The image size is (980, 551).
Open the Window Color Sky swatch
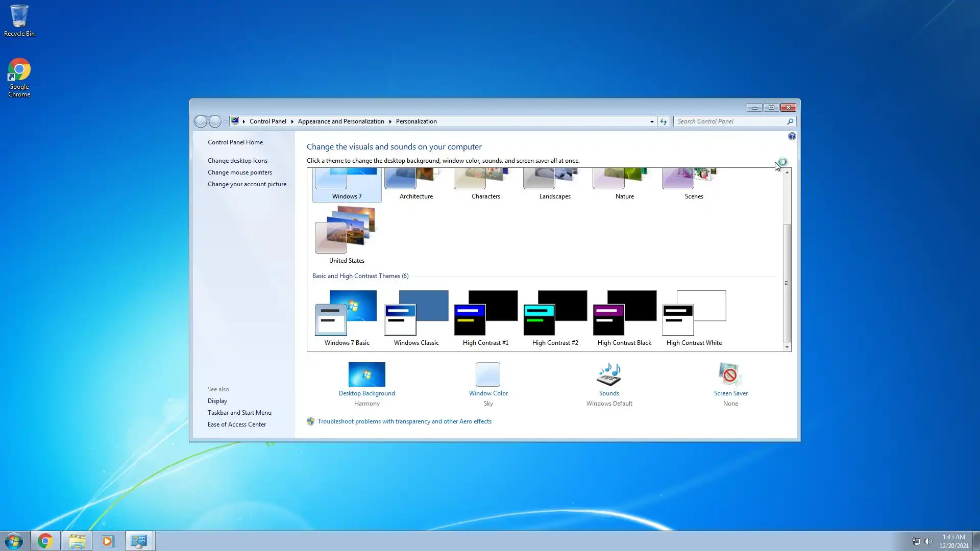pyautogui.click(x=487, y=375)
